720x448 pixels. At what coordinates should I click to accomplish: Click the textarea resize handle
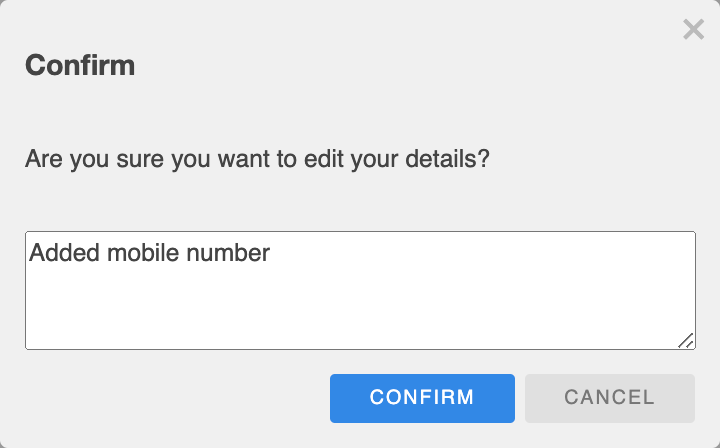pyautogui.click(x=686, y=340)
